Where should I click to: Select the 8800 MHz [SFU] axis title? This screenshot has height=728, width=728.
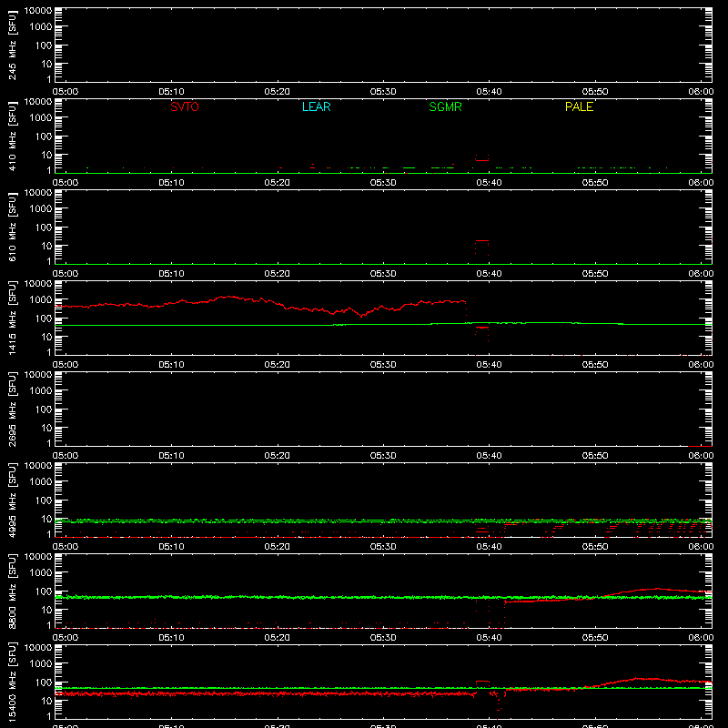tap(12, 591)
